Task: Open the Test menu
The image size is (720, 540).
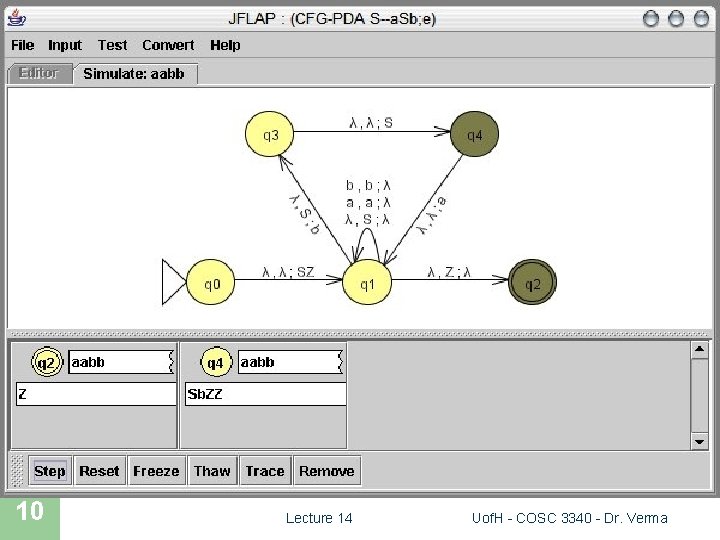Action: (x=112, y=45)
